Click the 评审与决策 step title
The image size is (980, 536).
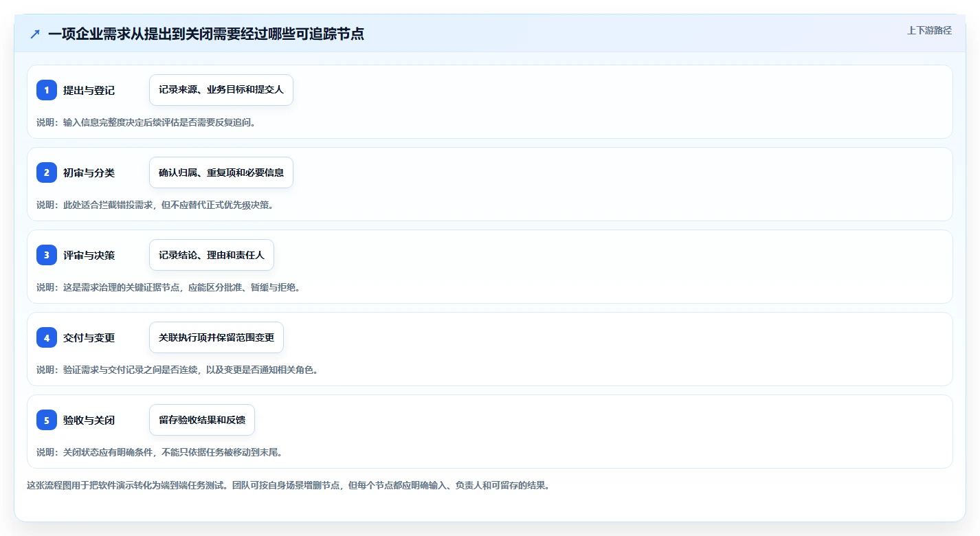tap(89, 255)
